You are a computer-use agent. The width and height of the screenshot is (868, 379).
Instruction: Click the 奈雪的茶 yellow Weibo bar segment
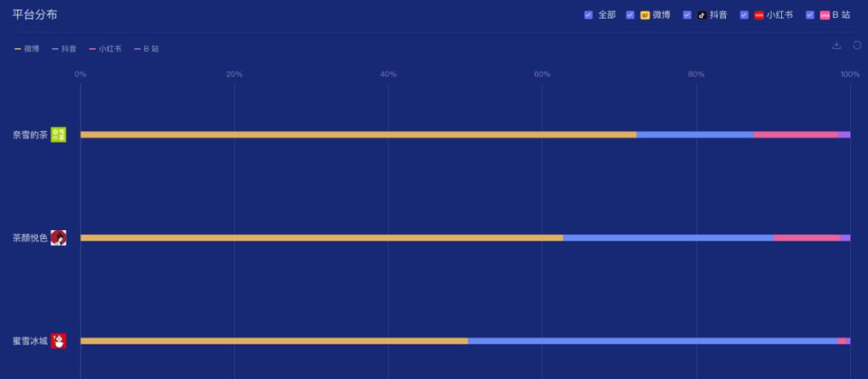coord(358,134)
